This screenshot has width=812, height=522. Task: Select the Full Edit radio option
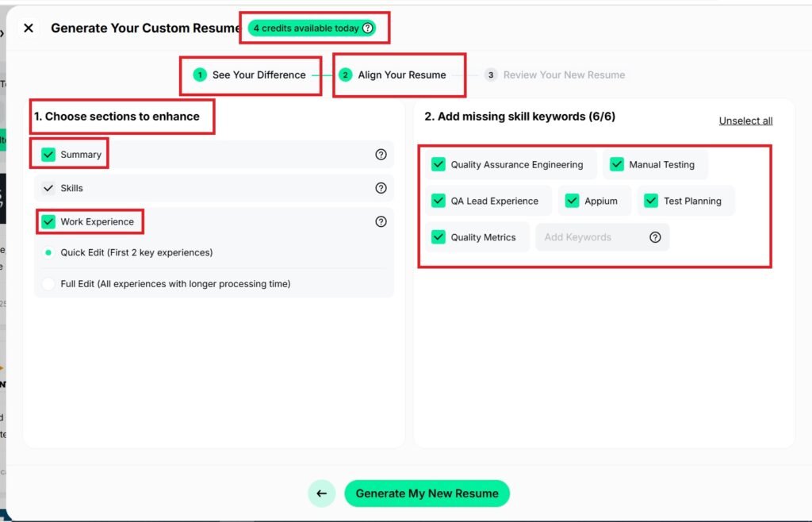[x=48, y=284]
